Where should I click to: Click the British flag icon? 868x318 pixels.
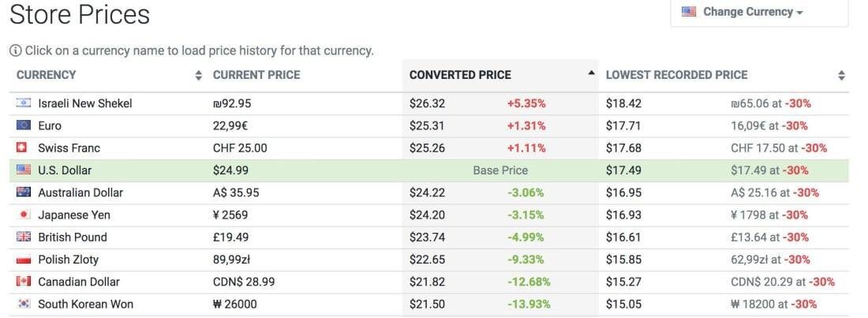(x=23, y=237)
